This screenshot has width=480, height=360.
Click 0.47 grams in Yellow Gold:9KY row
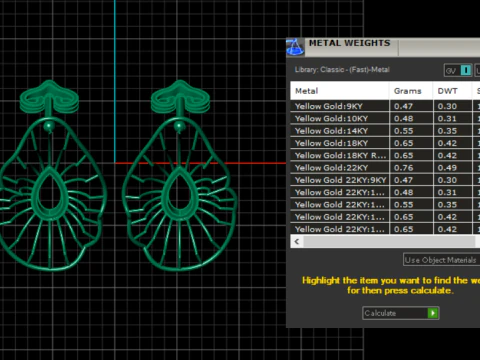pyautogui.click(x=403, y=106)
